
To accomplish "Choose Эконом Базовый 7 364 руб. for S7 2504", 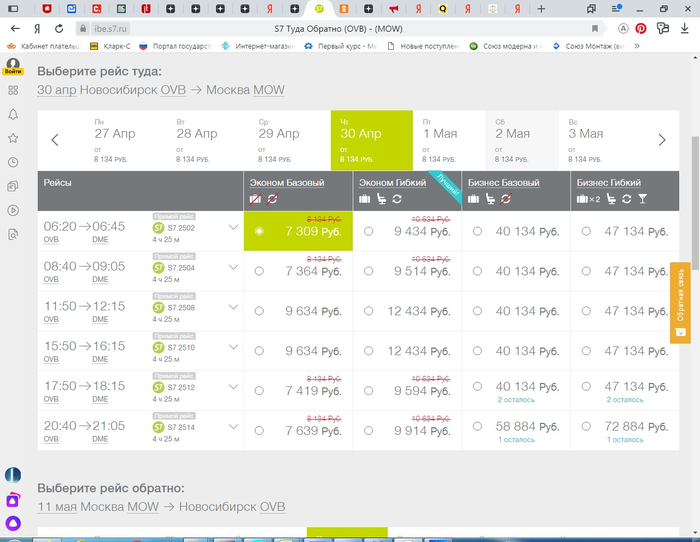I will tap(259, 271).
